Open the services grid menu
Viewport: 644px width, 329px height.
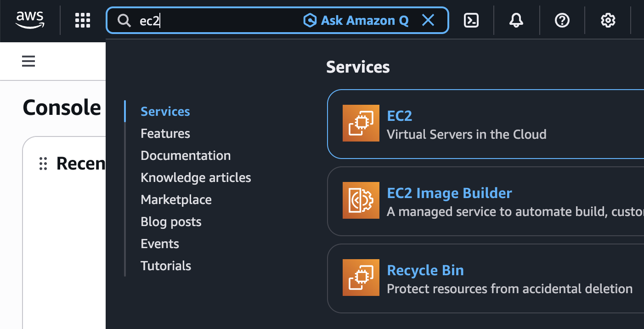(83, 20)
